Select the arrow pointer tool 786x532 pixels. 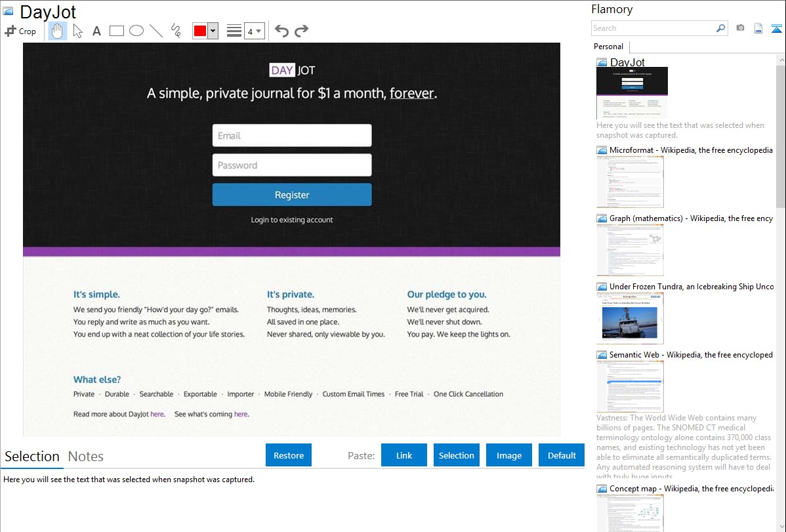pyautogui.click(x=77, y=31)
